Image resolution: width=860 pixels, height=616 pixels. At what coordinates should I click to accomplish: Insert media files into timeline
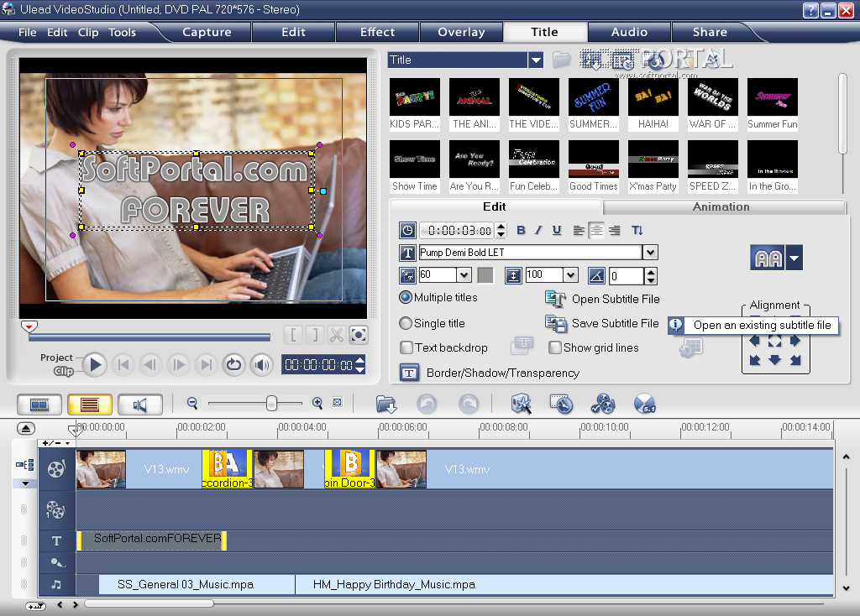coord(386,405)
